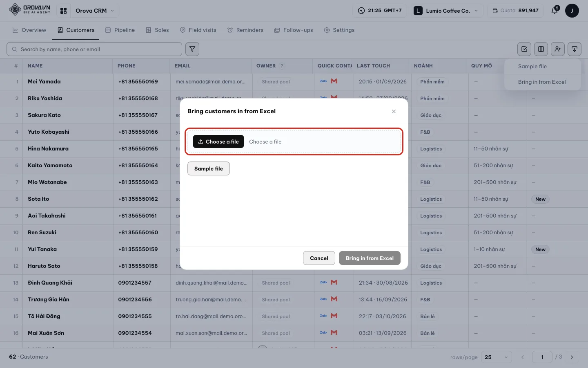Screen dimensions: 588x368
Task: Open the Lumio Coffee Co. company dropdown
Action: click(447, 11)
